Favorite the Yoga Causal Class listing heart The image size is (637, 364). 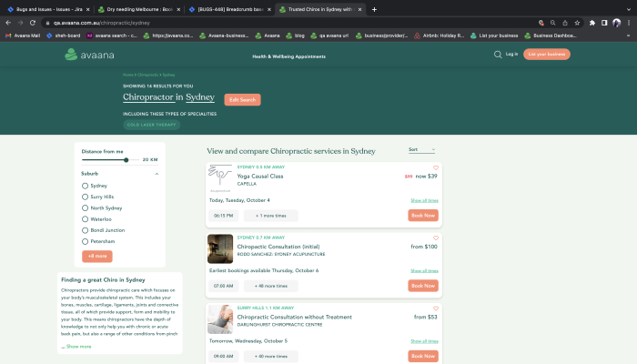436,167
